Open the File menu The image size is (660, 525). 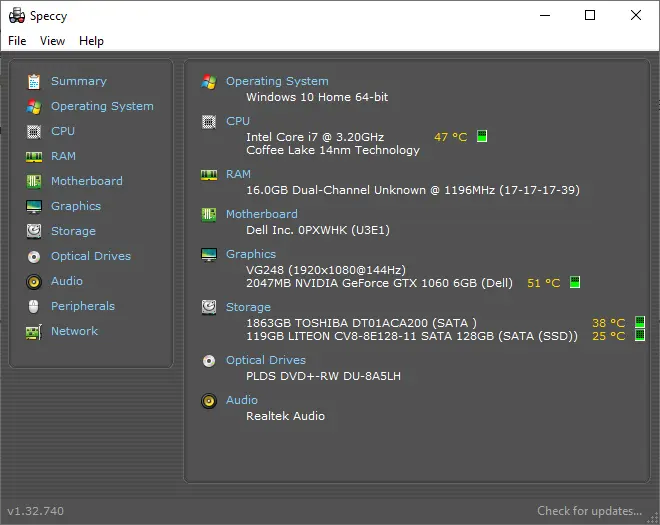(x=17, y=41)
